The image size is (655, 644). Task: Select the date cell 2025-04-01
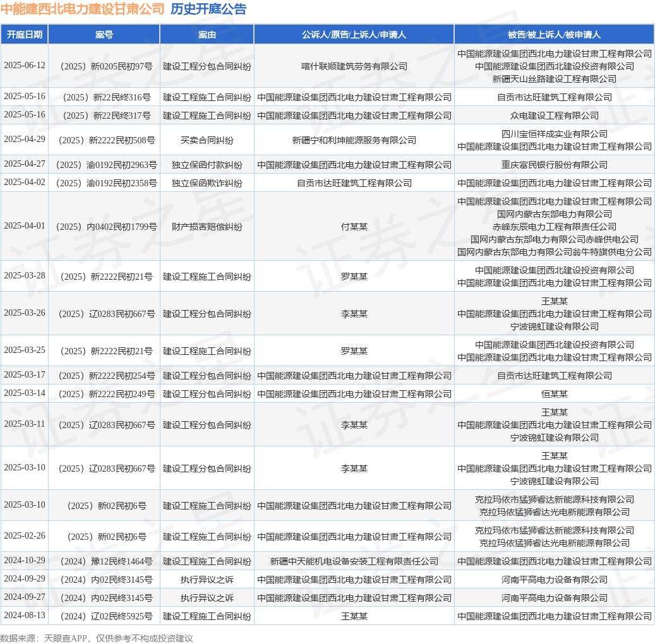pos(25,225)
